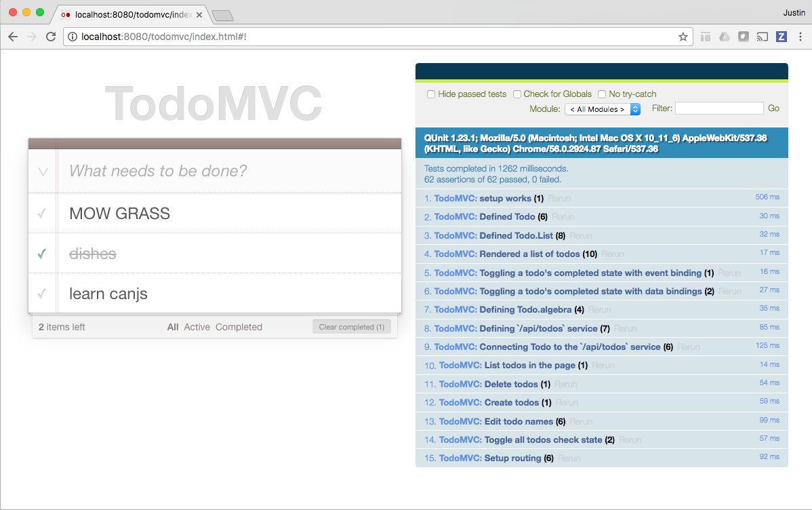Toggle all todos with the chevron
Viewport: 812px width, 510px height.
click(43, 172)
